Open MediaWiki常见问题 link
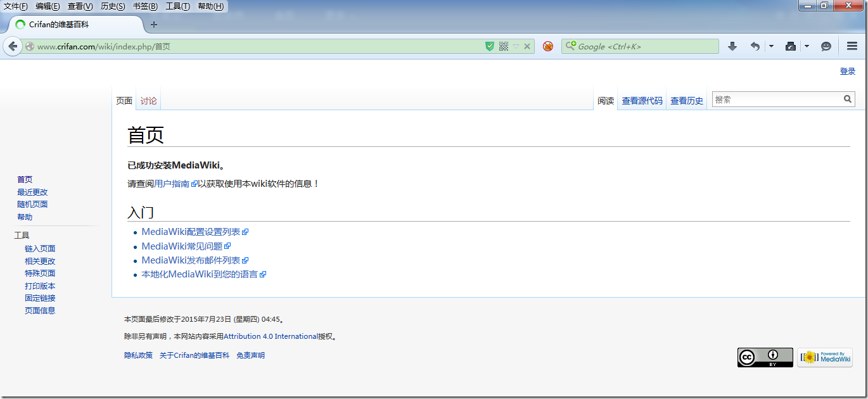Screen dimensions: 868x399 coord(186,246)
